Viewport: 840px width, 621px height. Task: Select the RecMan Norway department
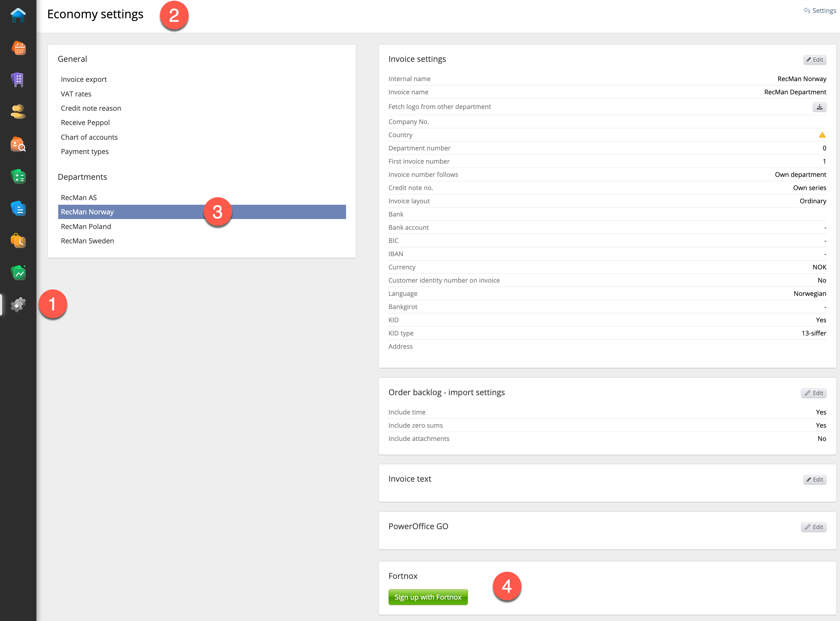click(x=202, y=212)
